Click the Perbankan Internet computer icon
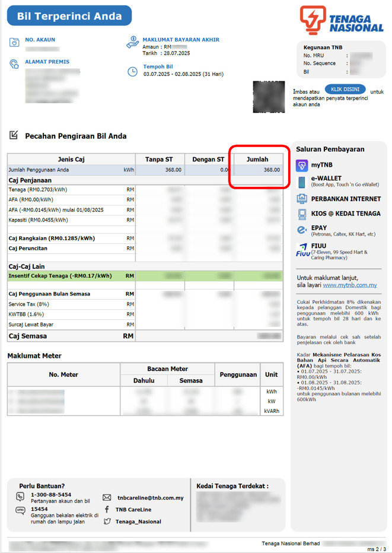 [302, 199]
